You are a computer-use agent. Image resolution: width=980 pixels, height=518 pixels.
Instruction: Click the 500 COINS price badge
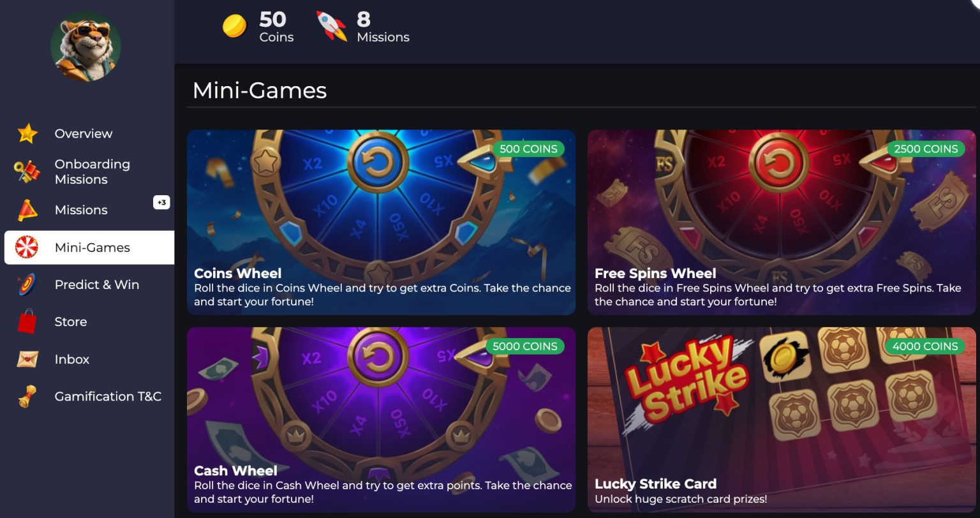(x=528, y=149)
